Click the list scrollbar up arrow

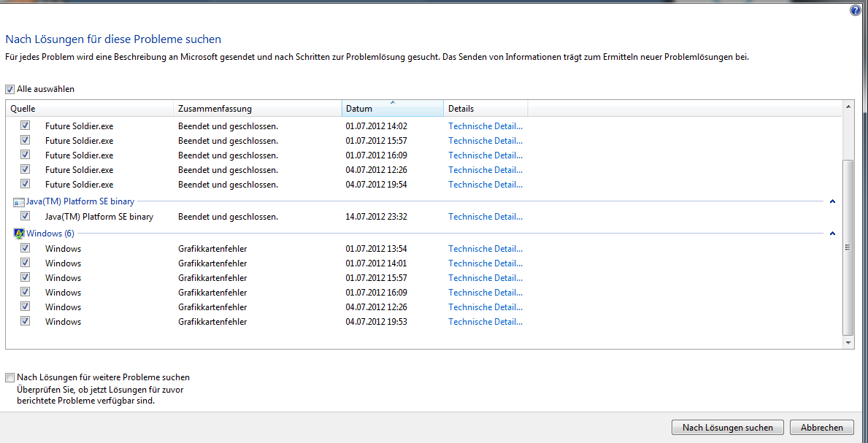point(848,106)
